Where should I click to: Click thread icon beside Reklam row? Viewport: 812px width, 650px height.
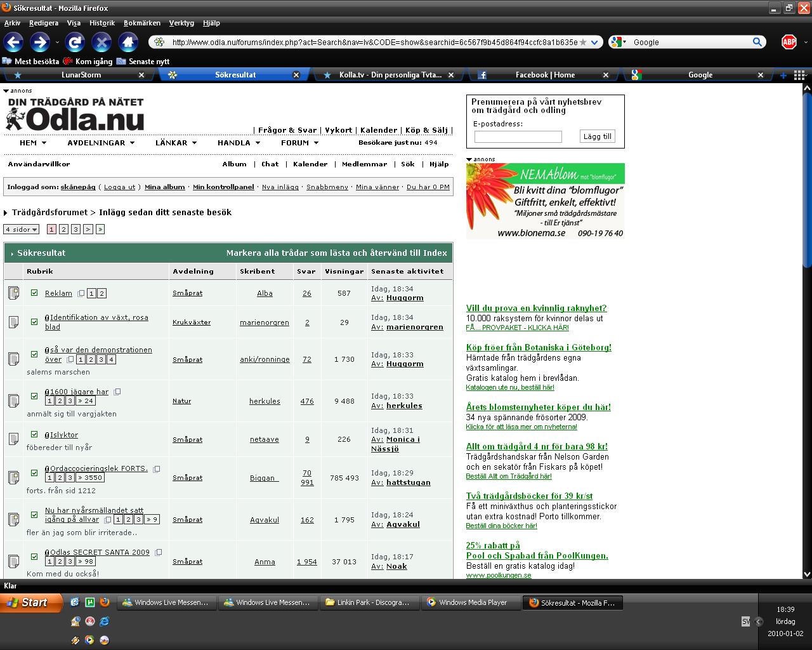[13, 293]
